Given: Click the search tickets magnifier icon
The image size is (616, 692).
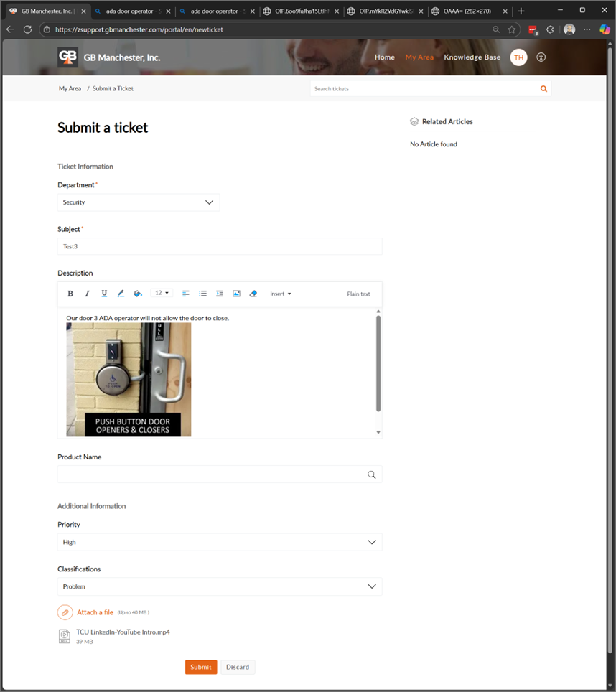Looking at the screenshot, I should (x=543, y=89).
